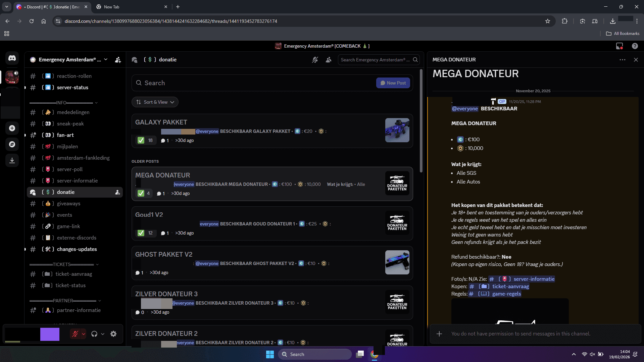This screenshot has height=362, width=644.
Task: Open the Discord inbox icon
Action: tap(620, 46)
